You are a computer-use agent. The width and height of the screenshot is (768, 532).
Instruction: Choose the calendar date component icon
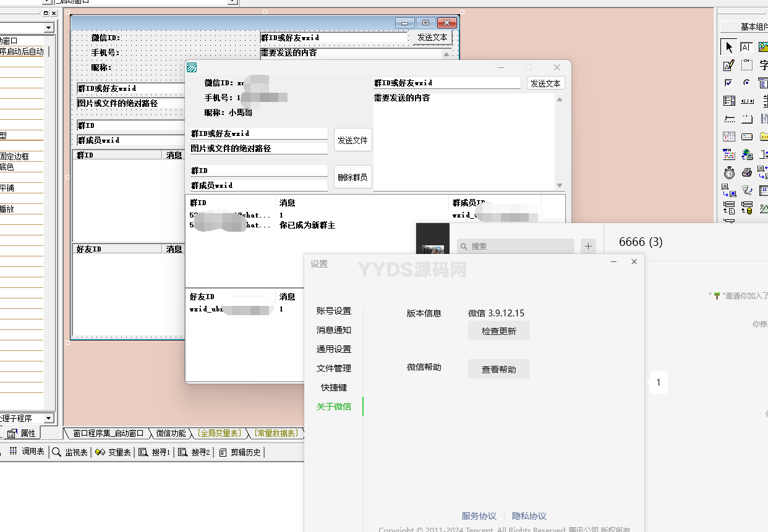[729, 137]
